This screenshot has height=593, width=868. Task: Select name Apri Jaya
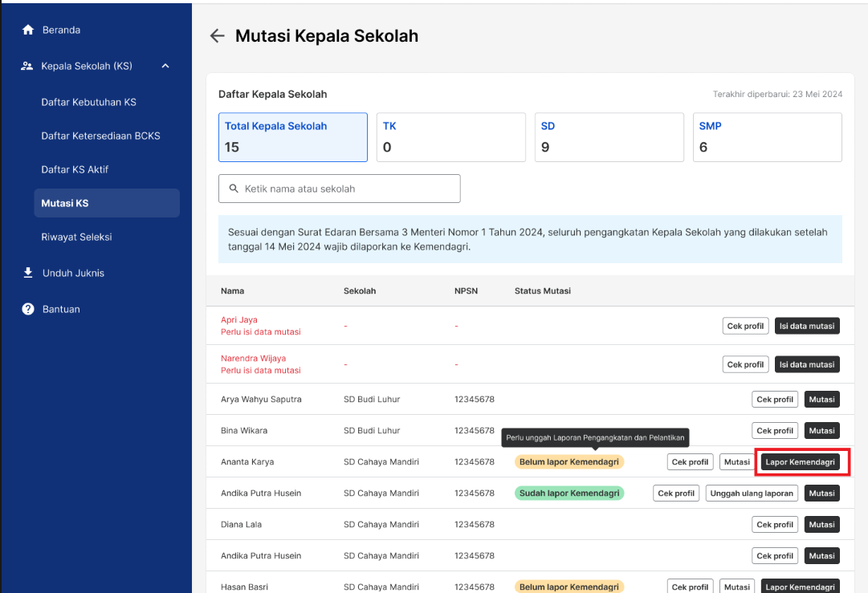(239, 319)
